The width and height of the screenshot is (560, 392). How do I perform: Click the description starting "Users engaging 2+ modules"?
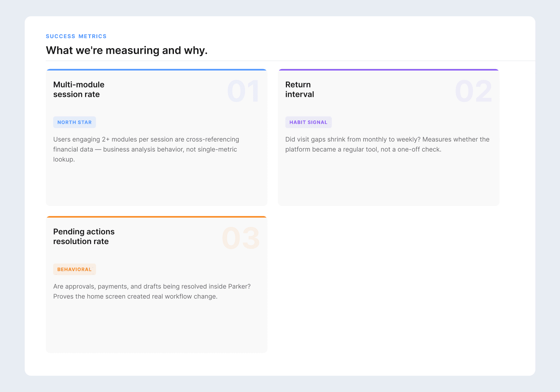(146, 149)
